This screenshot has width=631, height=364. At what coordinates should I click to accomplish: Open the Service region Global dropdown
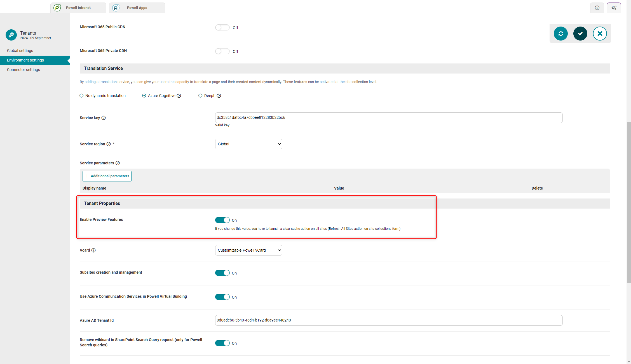[x=249, y=144]
